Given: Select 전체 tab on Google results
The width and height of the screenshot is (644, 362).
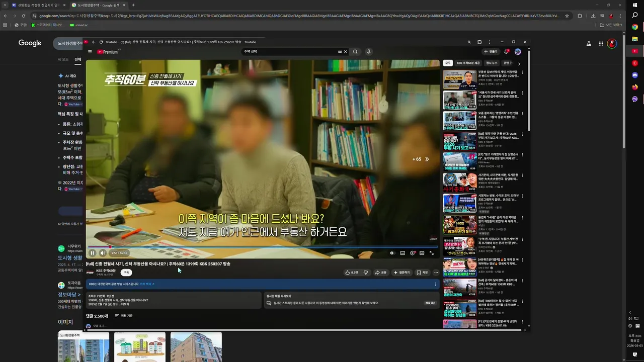Looking at the screenshot, I should [78, 59].
